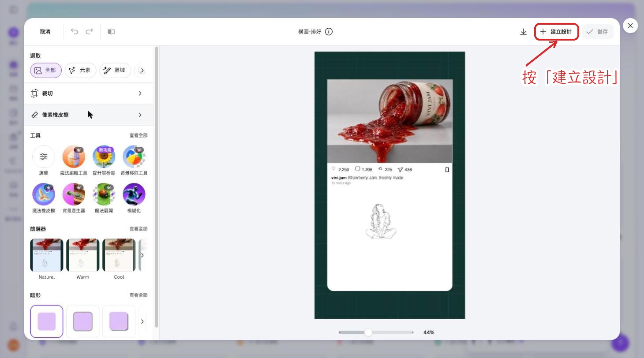Image resolution: width=644 pixels, height=358 pixels.
Task: Click 查看全部 next to 篩選器
Action: click(139, 229)
